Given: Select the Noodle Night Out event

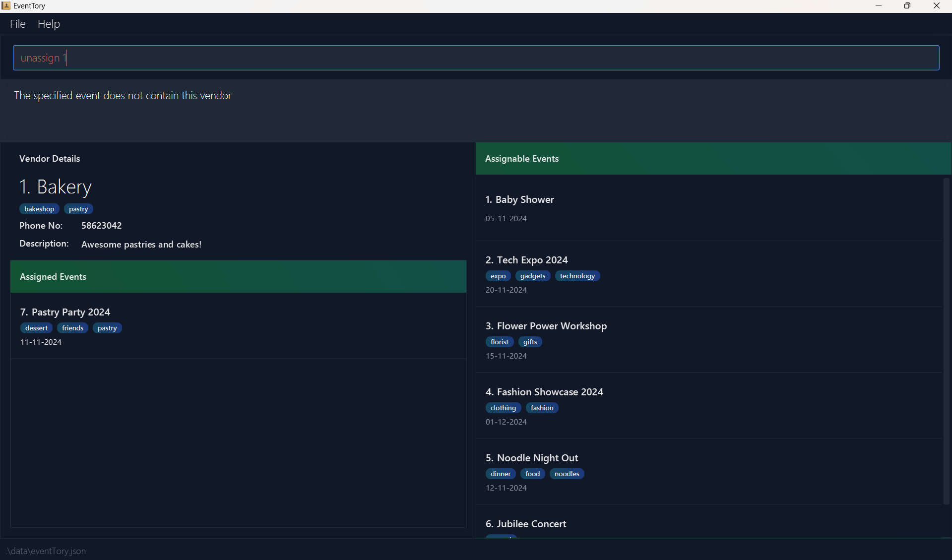Looking at the screenshot, I should click(x=708, y=472).
